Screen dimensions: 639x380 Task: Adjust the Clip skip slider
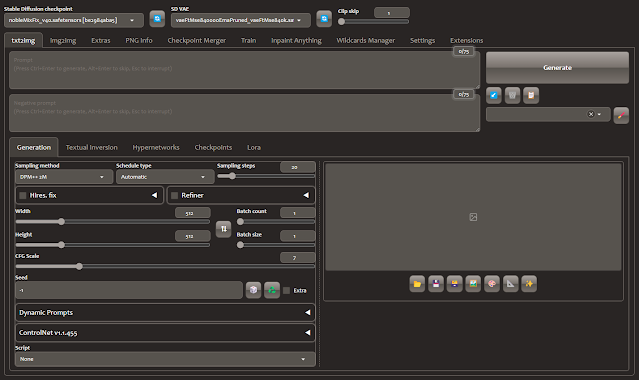(x=373, y=22)
